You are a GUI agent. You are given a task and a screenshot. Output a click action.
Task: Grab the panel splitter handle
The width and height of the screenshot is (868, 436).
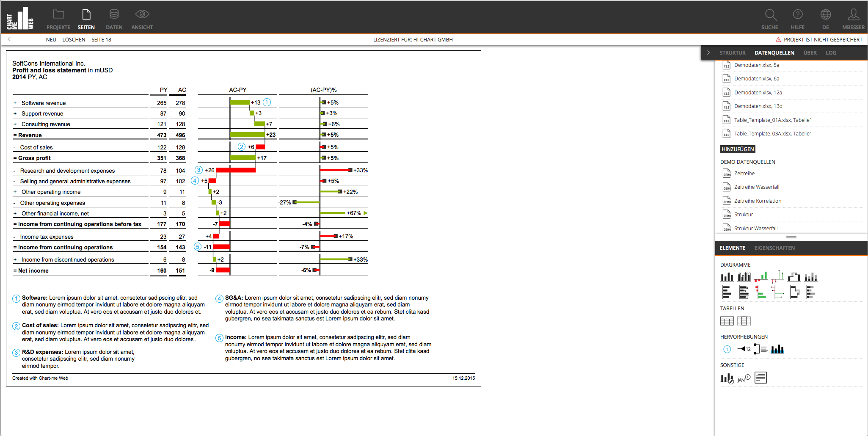coord(791,237)
